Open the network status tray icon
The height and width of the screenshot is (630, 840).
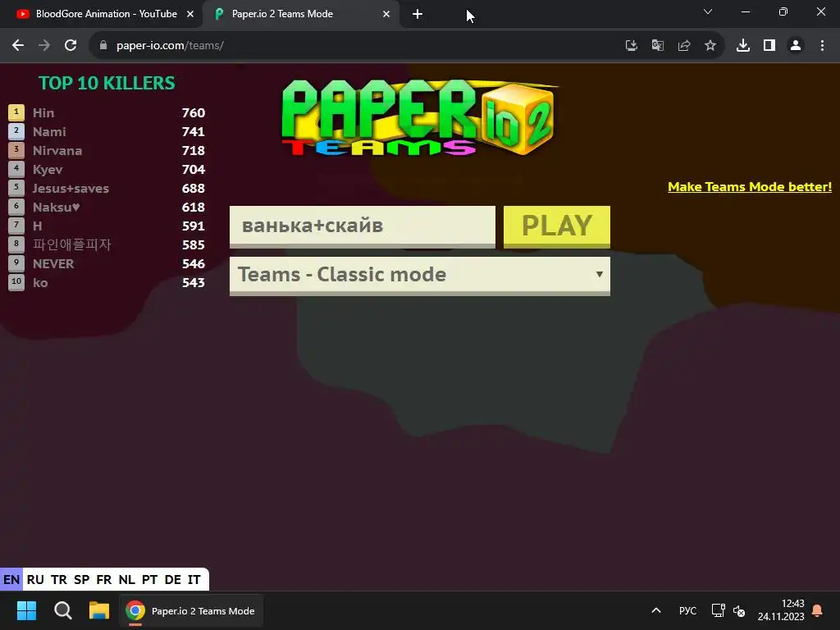point(718,610)
